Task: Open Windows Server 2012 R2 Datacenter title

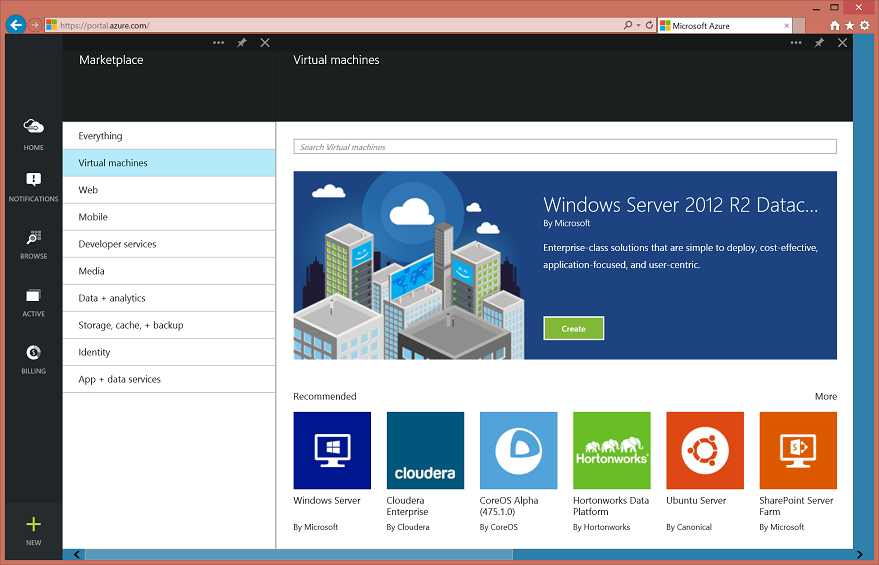Action: (681, 205)
